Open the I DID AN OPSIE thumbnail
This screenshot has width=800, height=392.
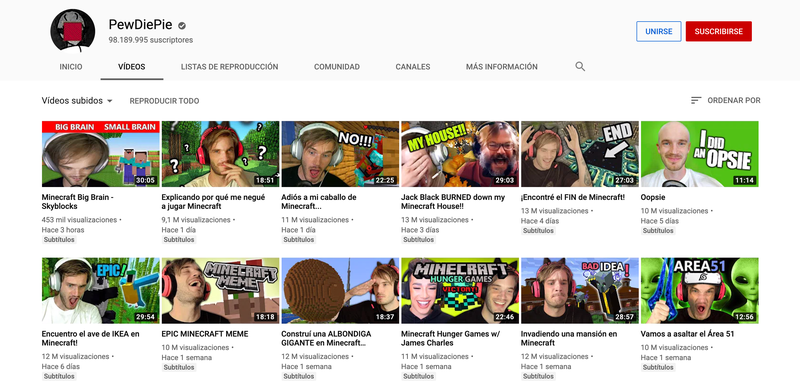[x=699, y=154]
